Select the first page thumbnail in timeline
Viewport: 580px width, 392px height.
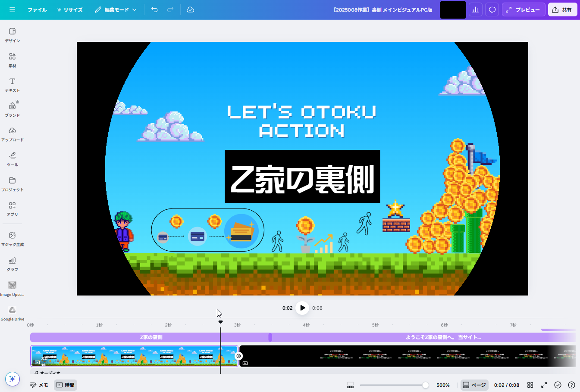click(134, 356)
